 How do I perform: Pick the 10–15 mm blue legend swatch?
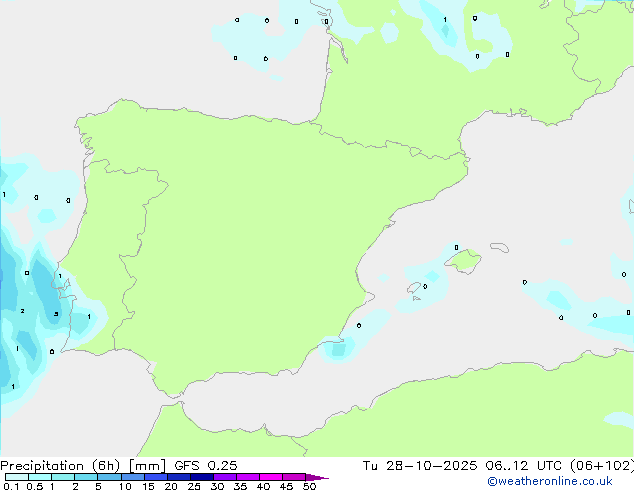tap(133, 477)
